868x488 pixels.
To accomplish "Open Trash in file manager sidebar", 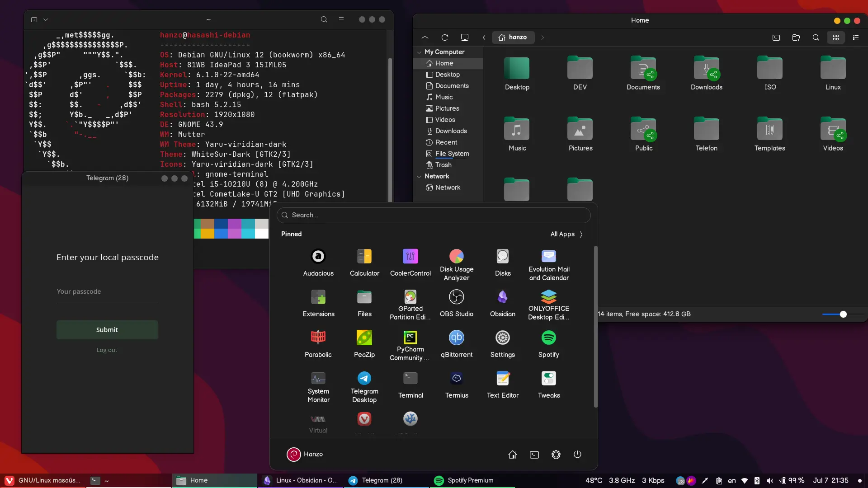I will (x=448, y=165).
